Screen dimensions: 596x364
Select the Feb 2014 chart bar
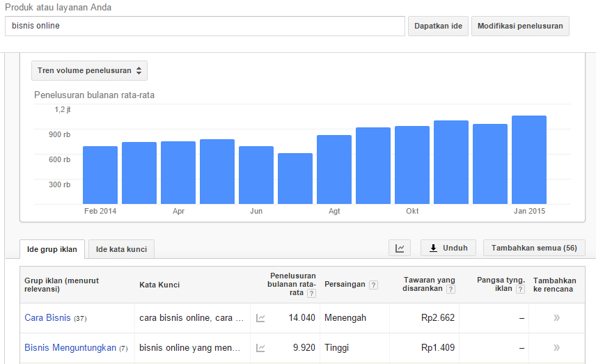(100, 175)
